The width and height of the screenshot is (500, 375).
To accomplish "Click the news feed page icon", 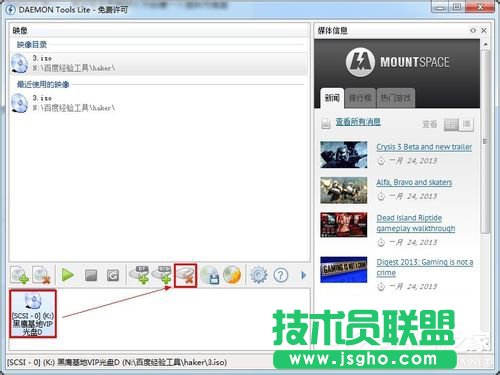I will pos(326,123).
